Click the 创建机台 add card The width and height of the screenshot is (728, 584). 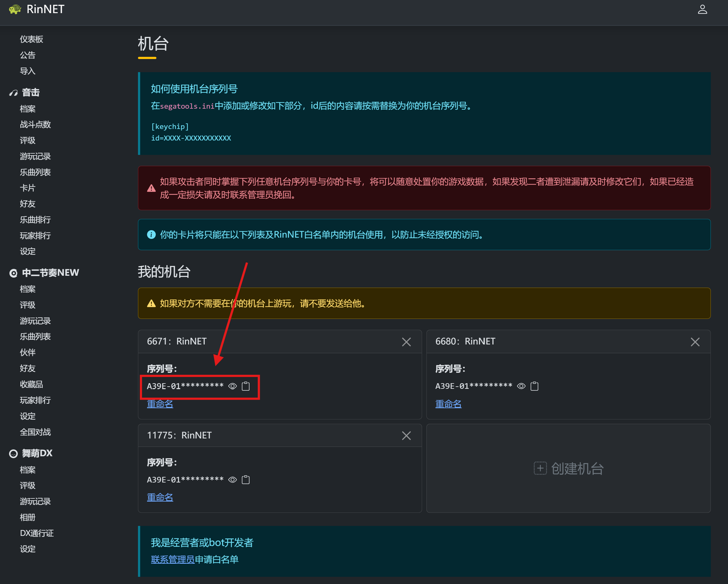pyautogui.click(x=568, y=468)
